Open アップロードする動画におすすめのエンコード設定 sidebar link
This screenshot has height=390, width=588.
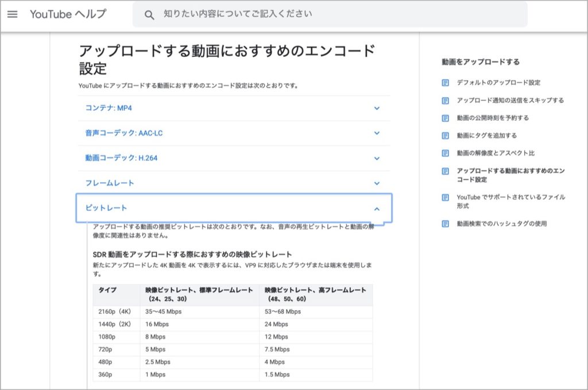[510, 175]
